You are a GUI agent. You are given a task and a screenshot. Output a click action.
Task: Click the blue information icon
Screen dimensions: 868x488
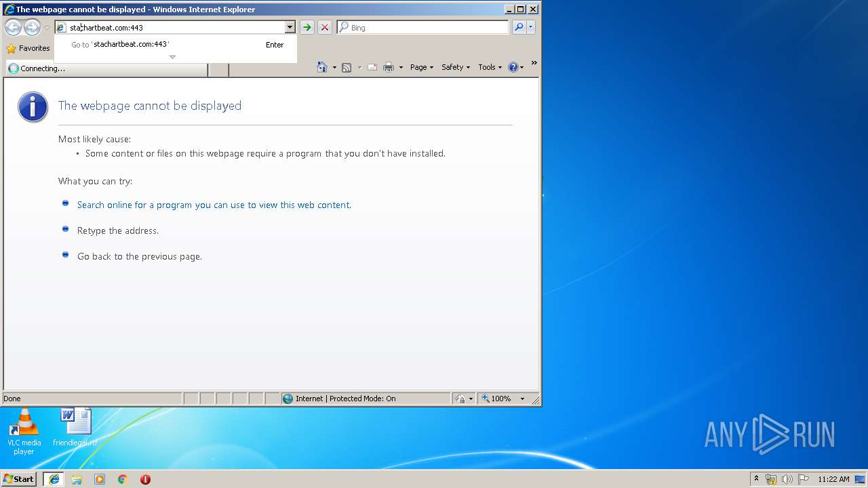pos(33,107)
